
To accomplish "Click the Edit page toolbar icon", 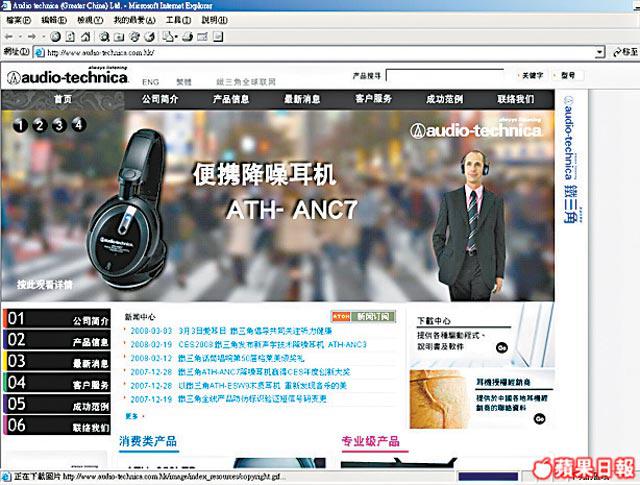I will pyautogui.click(x=202, y=37).
